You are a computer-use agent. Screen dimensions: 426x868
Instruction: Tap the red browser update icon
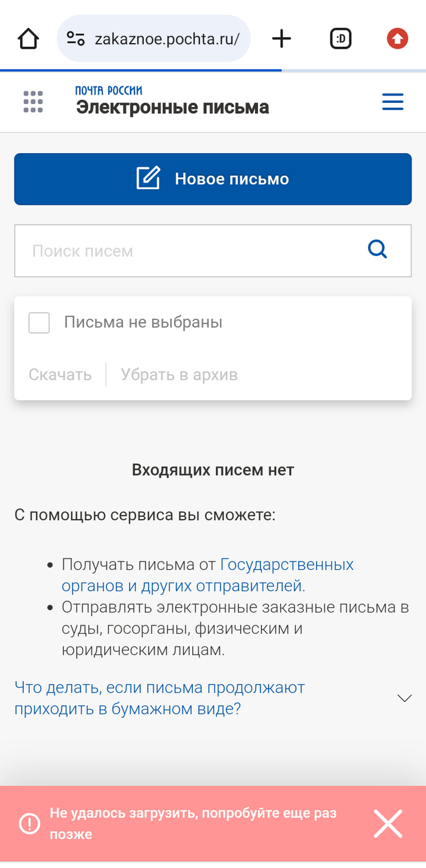(x=397, y=40)
